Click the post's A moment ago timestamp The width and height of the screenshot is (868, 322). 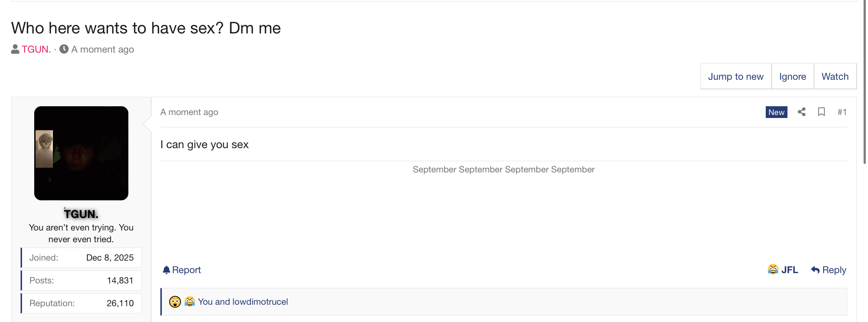189,112
